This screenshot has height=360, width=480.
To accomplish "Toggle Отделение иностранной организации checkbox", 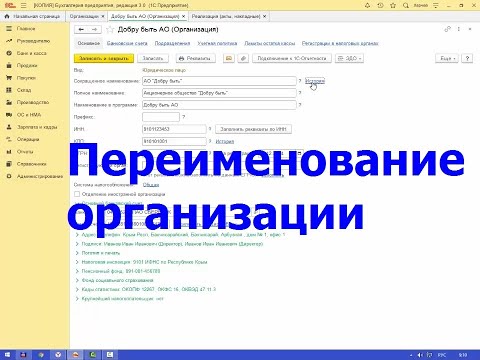I will pos(77,194).
